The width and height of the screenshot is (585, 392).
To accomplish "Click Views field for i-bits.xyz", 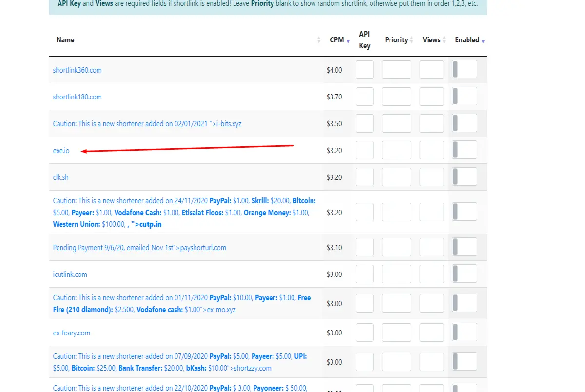I will [432, 123].
